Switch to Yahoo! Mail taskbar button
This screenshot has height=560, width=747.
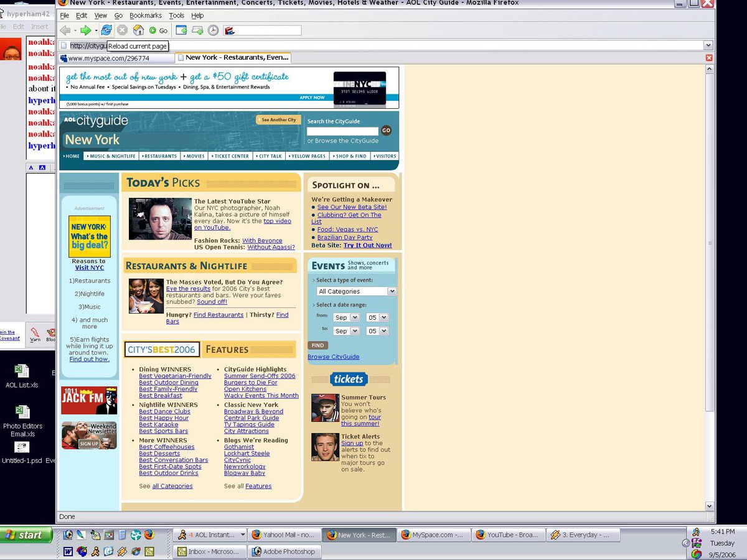284,534
